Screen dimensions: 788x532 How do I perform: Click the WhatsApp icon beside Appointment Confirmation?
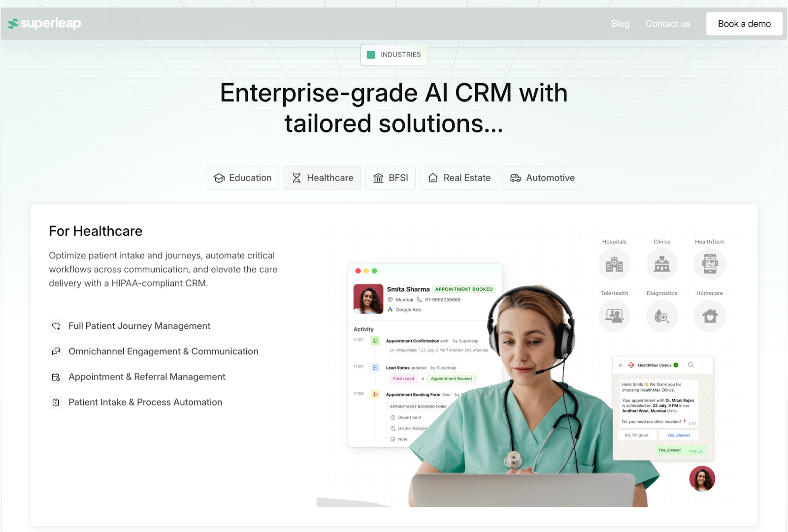point(375,341)
